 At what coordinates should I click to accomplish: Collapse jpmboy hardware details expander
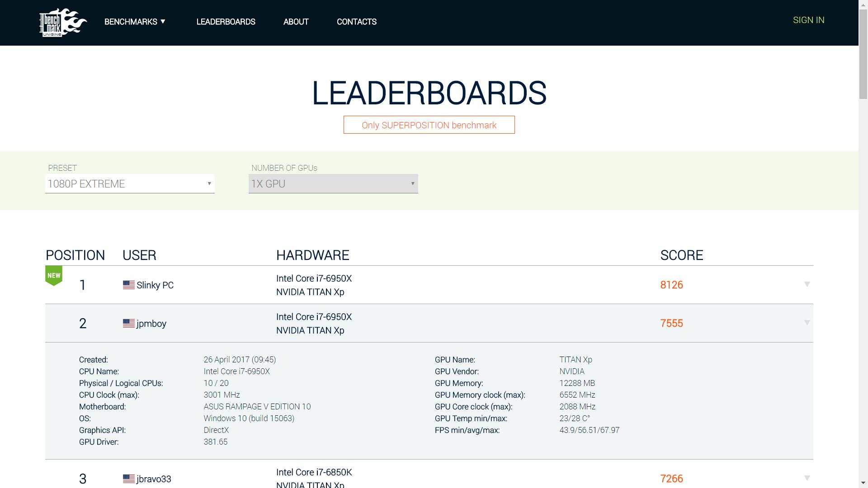[807, 322]
